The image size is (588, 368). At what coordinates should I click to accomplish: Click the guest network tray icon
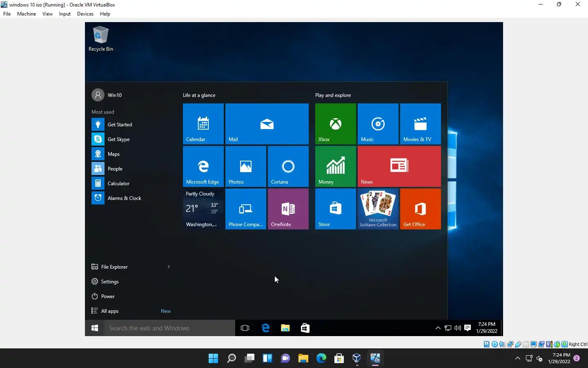click(448, 328)
